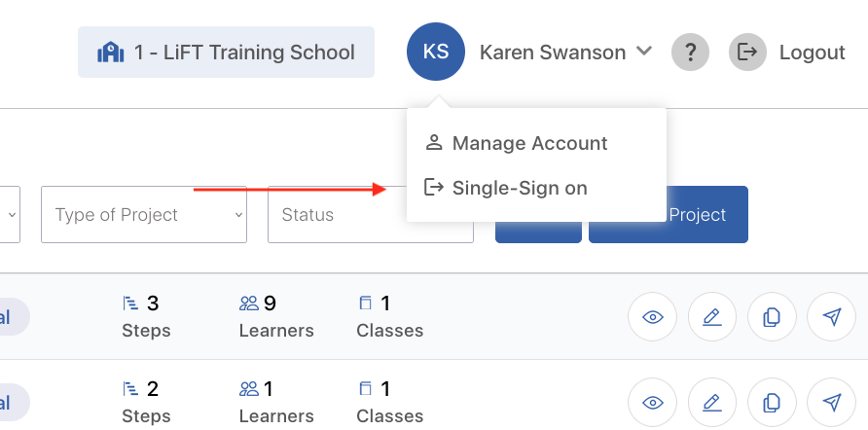Click the eye icon in the 3 Steps row
The height and width of the screenshot is (430, 868).
pos(652,316)
